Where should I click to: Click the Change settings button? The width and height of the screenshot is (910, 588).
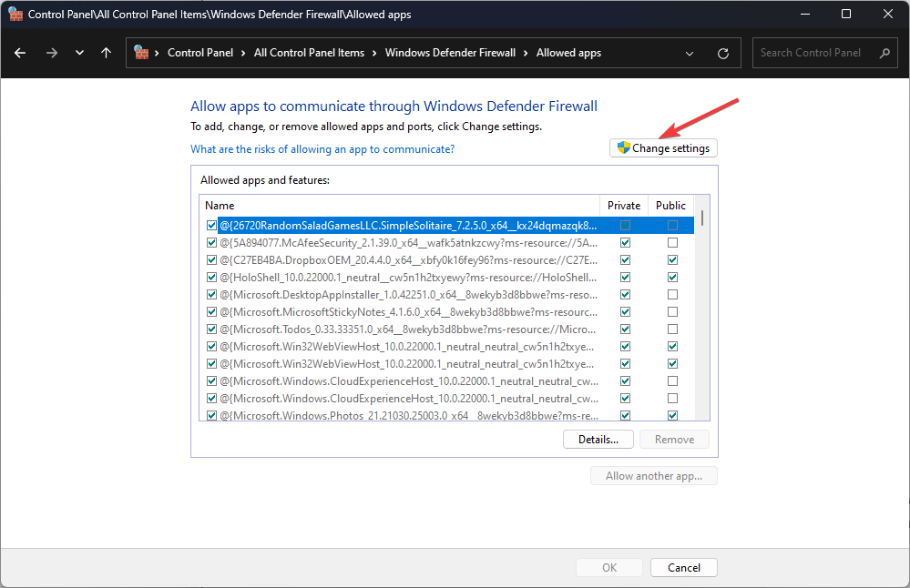(663, 147)
